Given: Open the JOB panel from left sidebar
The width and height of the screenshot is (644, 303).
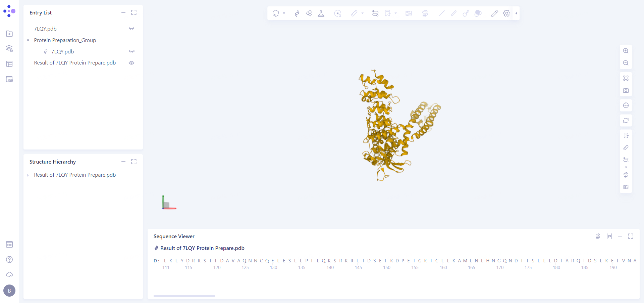Looking at the screenshot, I should coord(9,79).
